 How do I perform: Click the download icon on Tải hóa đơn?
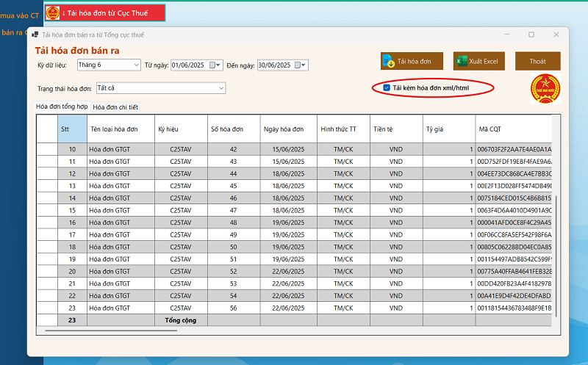pyautogui.click(x=388, y=61)
